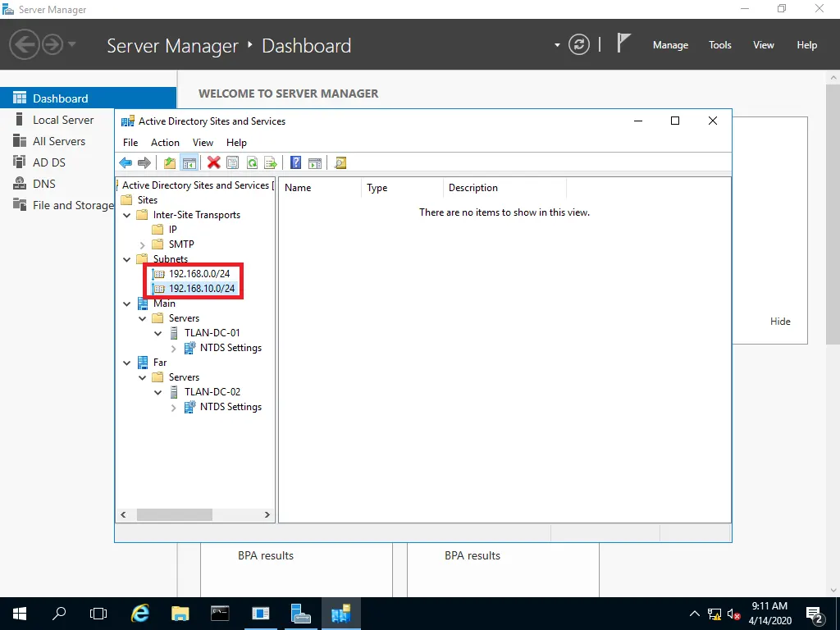Click the green Refresh toolbar icon

252,163
